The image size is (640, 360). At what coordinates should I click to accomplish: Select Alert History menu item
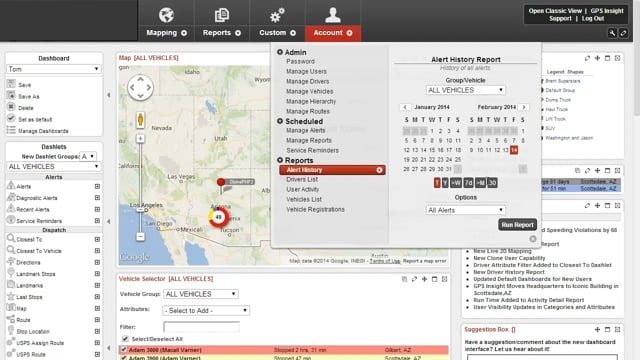coord(332,170)
